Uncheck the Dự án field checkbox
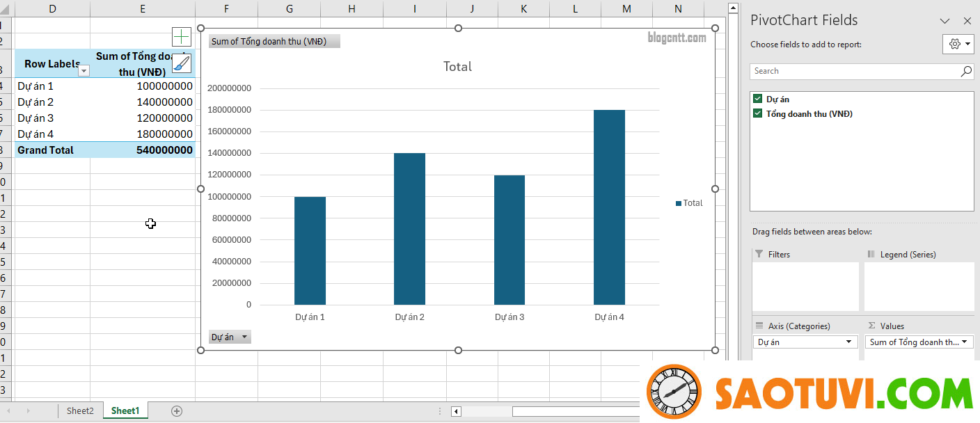This screenshot has height=423, width=980. pos(757,99)
